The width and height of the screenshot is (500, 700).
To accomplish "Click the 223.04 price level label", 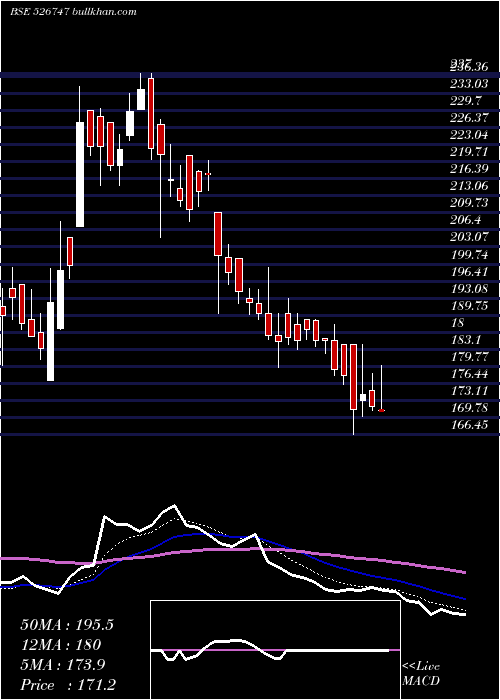I will pos(469,135).
